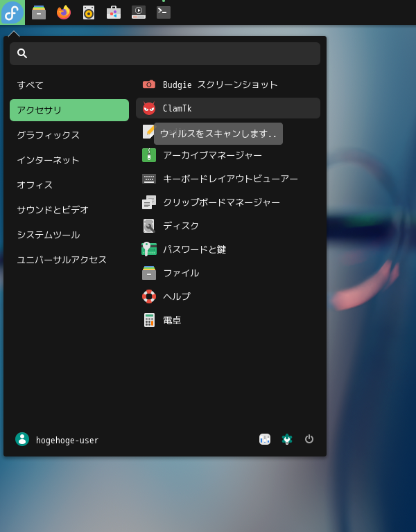Viewport: 416px width, 532px height.
Task: Click the power button icon
Action: pos(309,439)
